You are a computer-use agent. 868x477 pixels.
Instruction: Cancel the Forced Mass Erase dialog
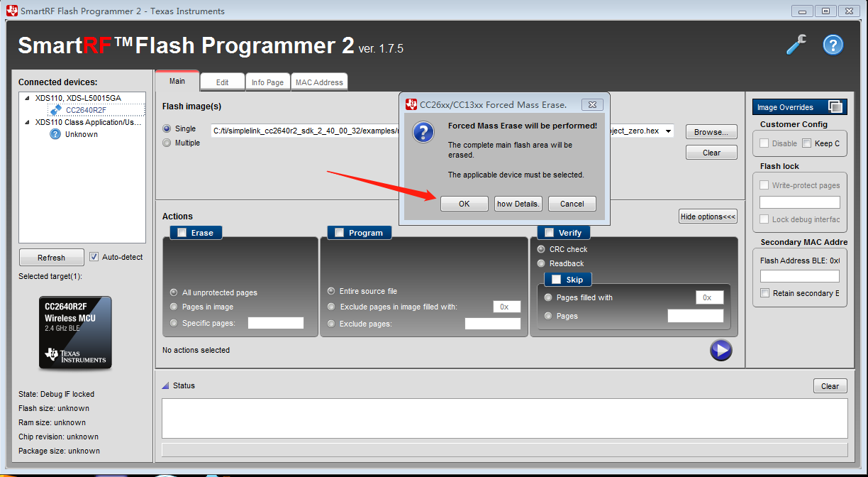(572, 204)
